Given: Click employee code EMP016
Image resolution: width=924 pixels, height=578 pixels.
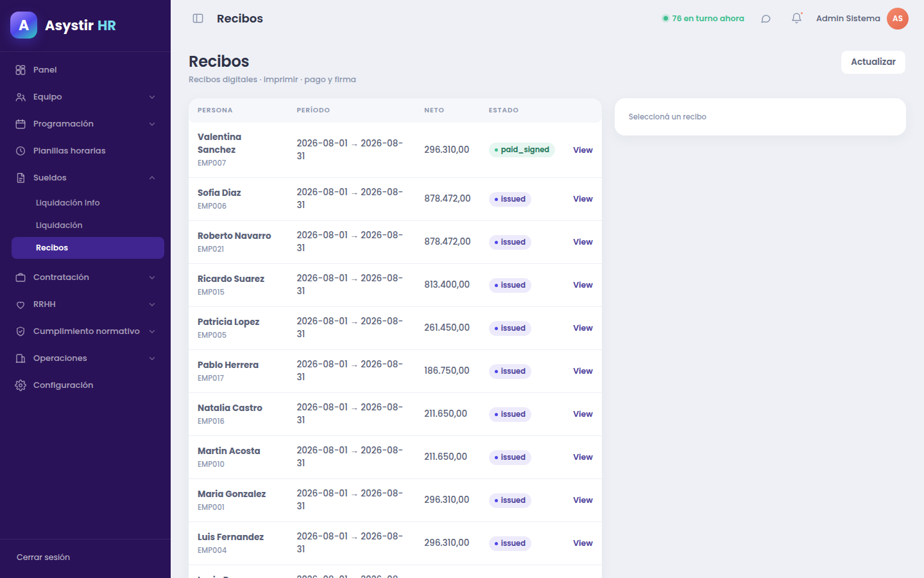Looking at the screenshot, I should pyautogui.click(x=211, y=421).
